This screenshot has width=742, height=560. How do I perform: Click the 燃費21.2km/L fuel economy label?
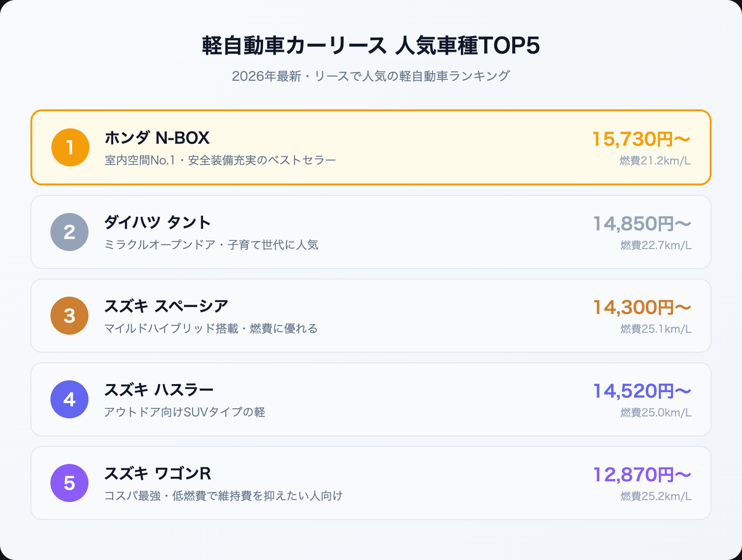[x=655, y=161]
